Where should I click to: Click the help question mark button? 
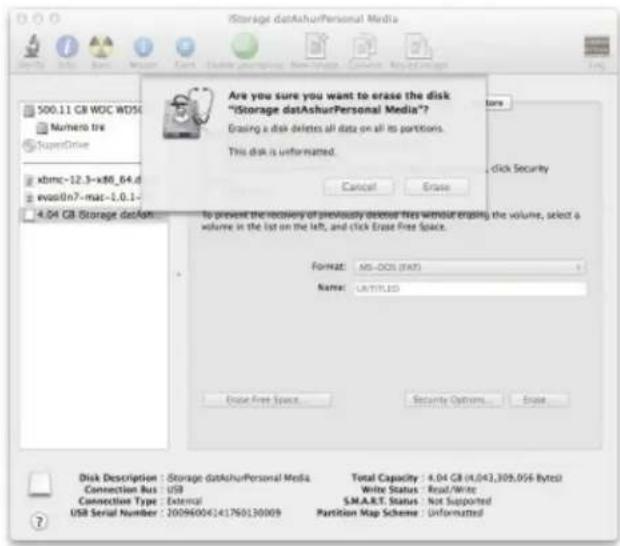(39, 522)
